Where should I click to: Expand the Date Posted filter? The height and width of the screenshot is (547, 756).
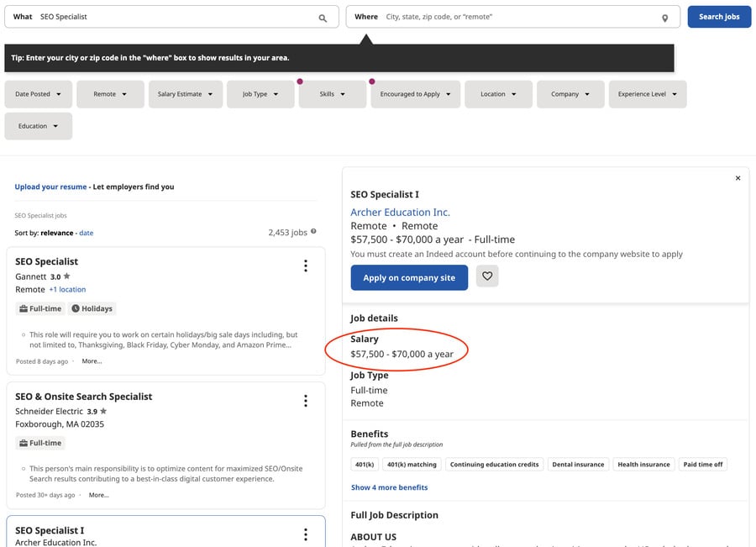[39, 94]
